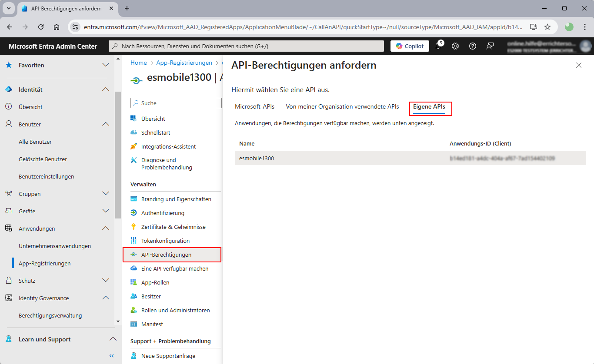
Task: Close API-Berechtigungen anfordern panel
Action: pyautogui.click(x=579, y=65)
